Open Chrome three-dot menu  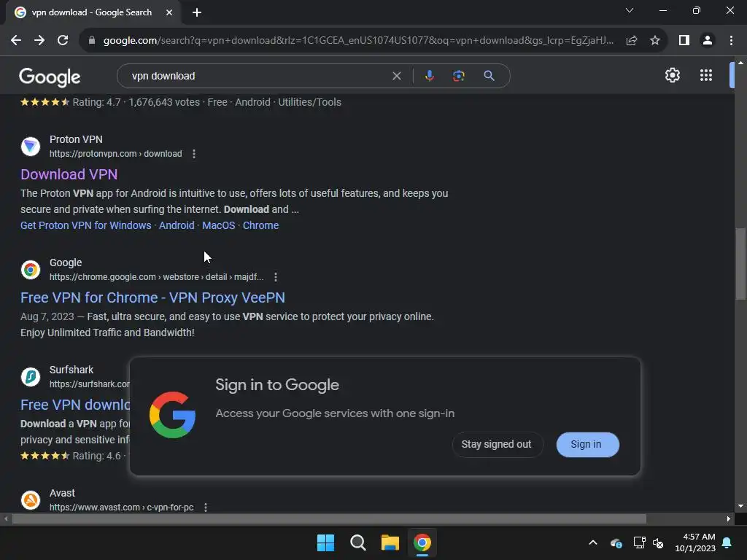tap(731, 41)
